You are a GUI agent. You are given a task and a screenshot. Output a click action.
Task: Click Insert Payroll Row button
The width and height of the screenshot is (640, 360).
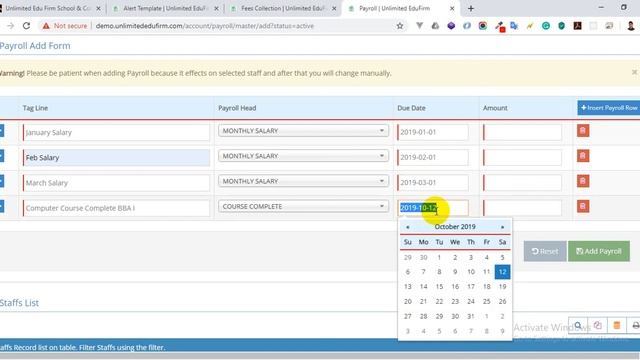(609, 108)
